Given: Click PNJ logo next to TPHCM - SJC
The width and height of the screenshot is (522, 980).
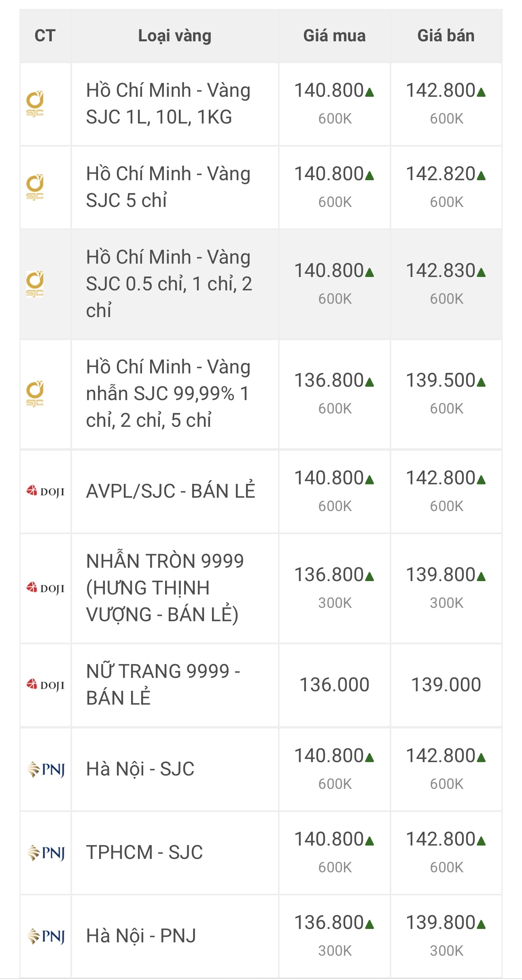Looking at the screenshot, I should [45, 852].
